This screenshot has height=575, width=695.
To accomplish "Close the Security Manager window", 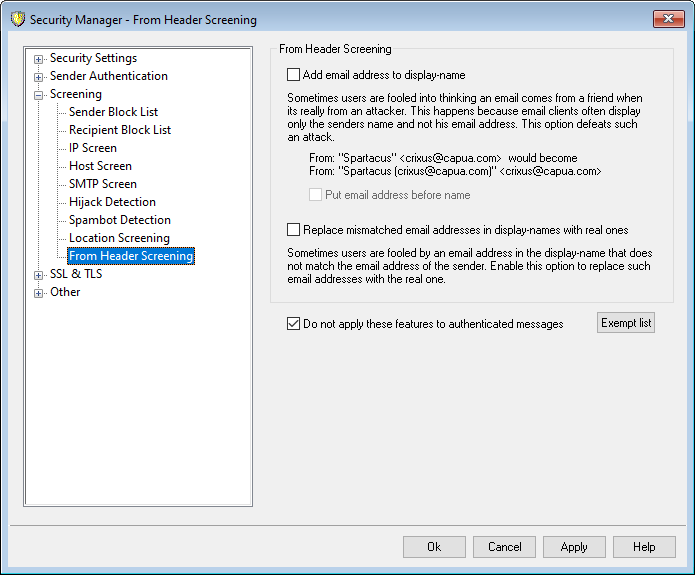I will [x=669, y=19].
